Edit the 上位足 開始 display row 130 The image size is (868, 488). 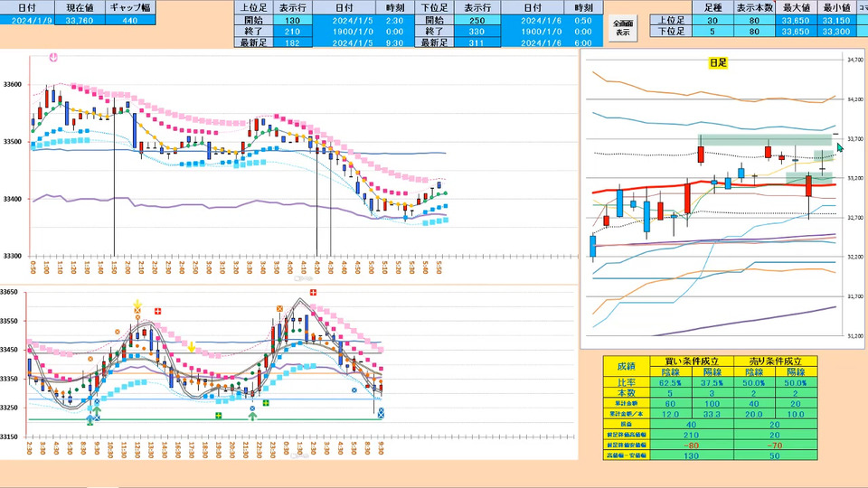pyautogui.click(x=292, y=21)
